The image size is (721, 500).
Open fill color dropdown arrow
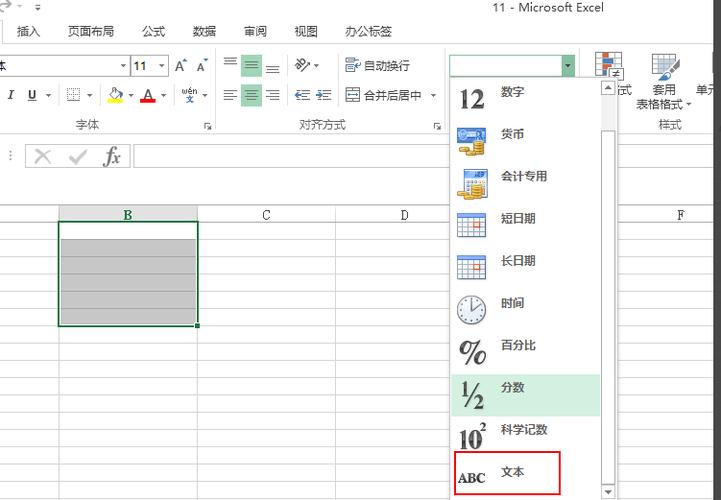[x=131, y=96]
